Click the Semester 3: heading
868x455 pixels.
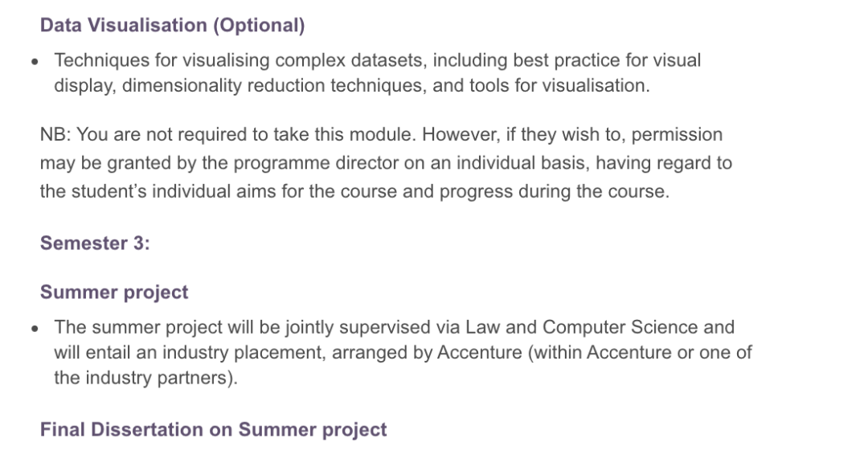[95, 244]
